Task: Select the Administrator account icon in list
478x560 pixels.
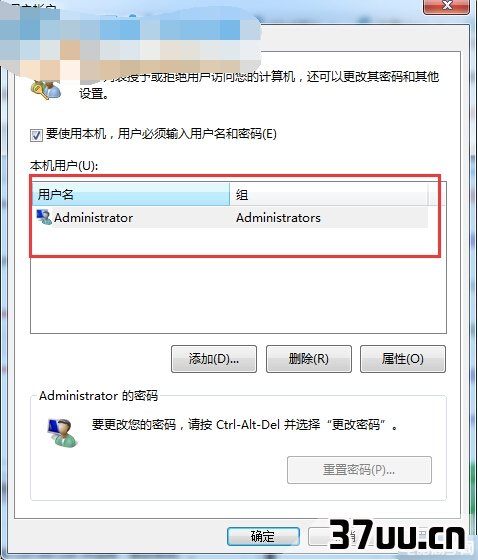Action: click(44, 217)
